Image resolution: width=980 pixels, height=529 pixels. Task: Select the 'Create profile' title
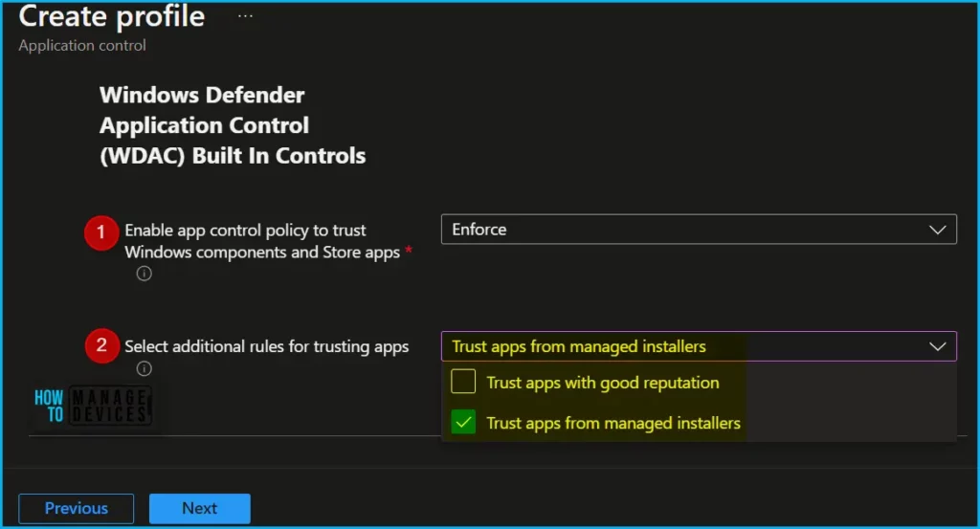[112, 16]
